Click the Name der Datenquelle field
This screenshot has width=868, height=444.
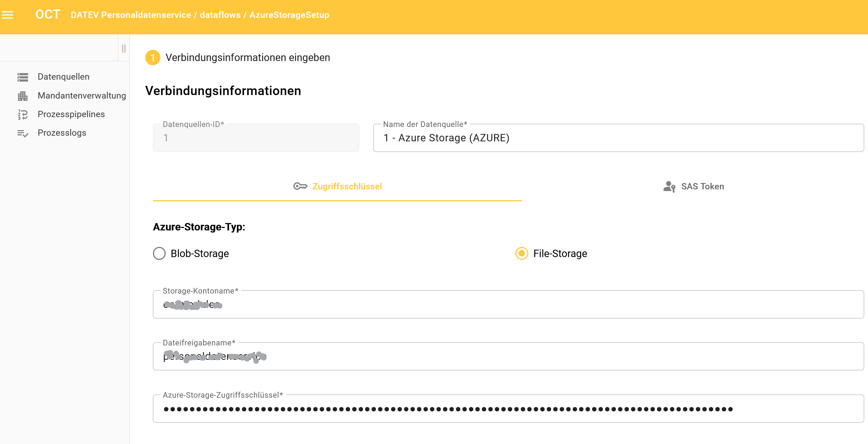pyautogui.click(x=617, y=138)
